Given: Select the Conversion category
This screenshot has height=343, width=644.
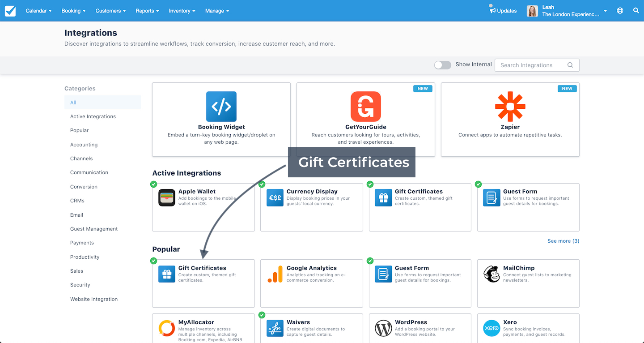Looking at the screenshot, I should click(84, 187).
